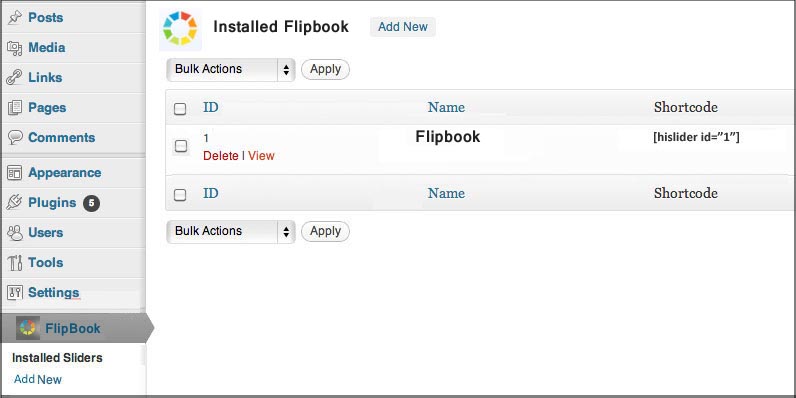Click ID column label in table footer
The image size is (796, 398).
click(x=211, y=193)
